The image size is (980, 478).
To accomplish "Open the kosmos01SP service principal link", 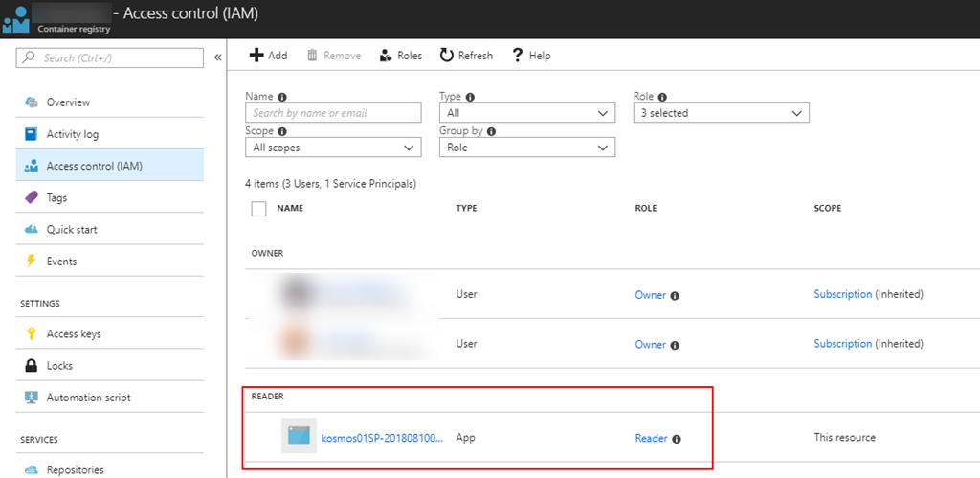I will 382,438.
